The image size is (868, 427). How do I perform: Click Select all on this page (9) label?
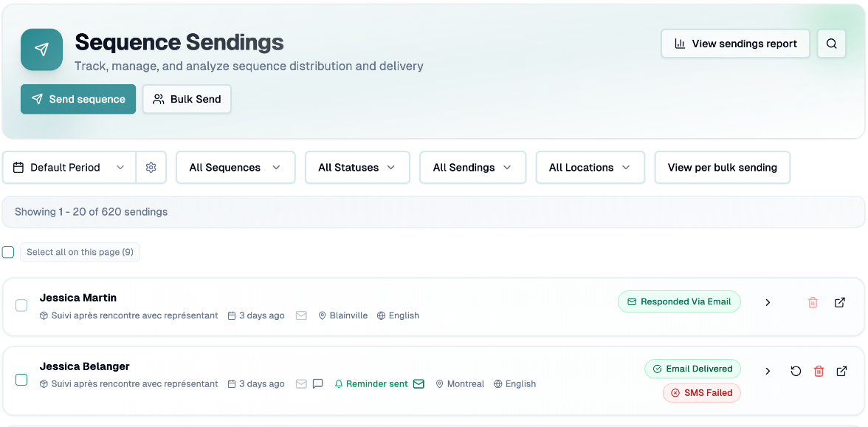coord(80,252)
